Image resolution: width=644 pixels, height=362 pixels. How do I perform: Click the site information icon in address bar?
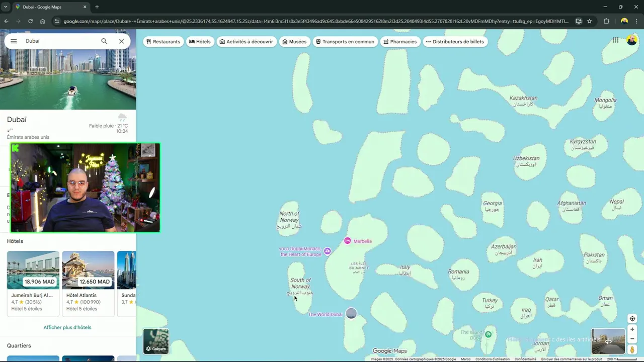(x=57, y=21)
